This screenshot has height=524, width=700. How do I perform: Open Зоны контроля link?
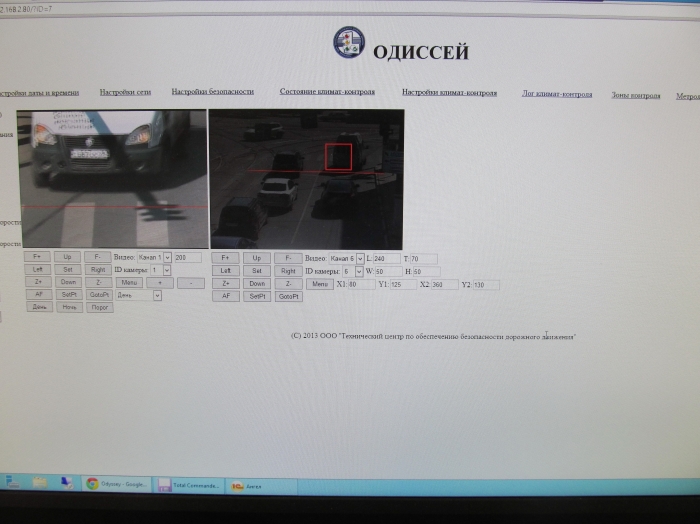point(635,95)
